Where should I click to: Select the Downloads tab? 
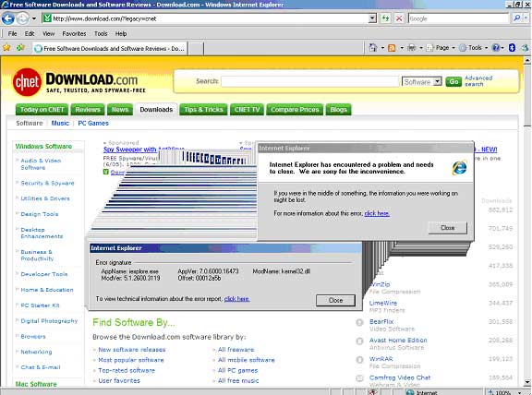click(156, 110)
